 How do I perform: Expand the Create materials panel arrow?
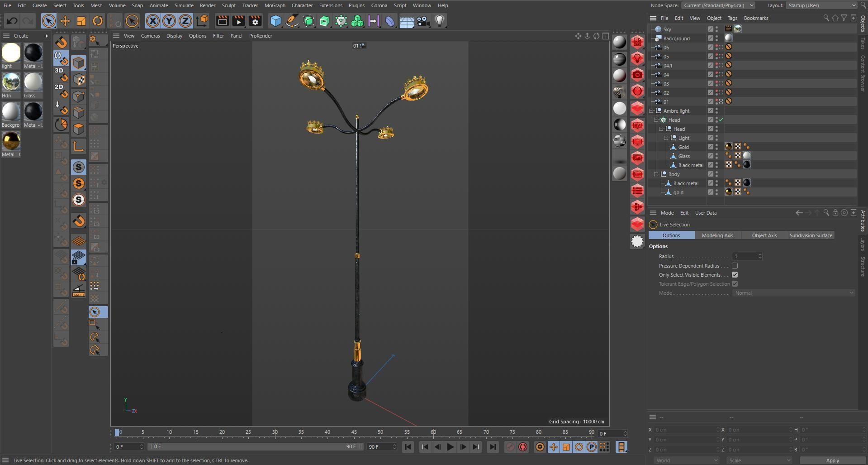click(47, 36)
